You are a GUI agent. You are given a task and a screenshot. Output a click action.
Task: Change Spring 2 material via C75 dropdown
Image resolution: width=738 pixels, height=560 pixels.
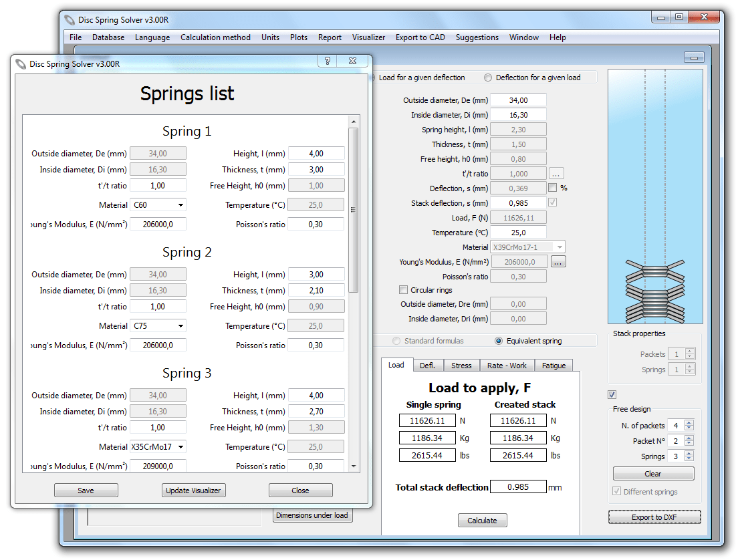tap(179, 325)
